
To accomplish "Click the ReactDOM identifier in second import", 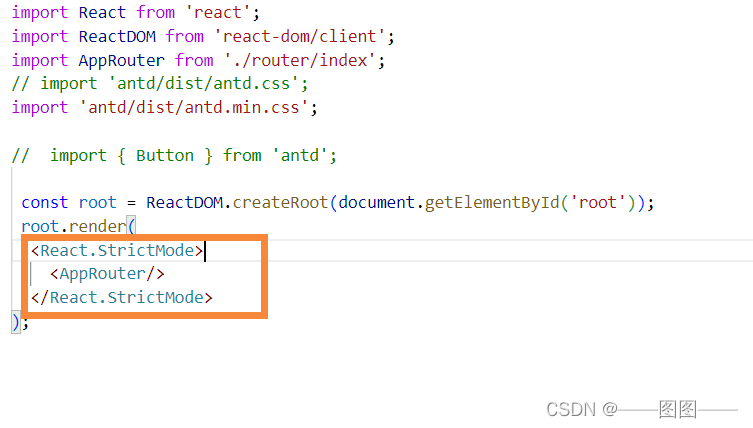I will pyautogui.click(x=117, y=37).
